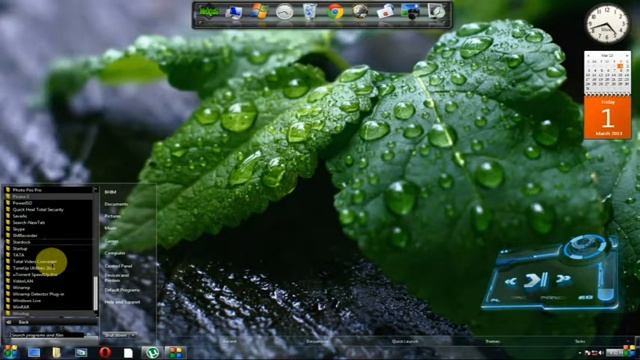Click Back in the Start menu
The width and height of the screenshot is (640, 360).
(x=23, y=322)
